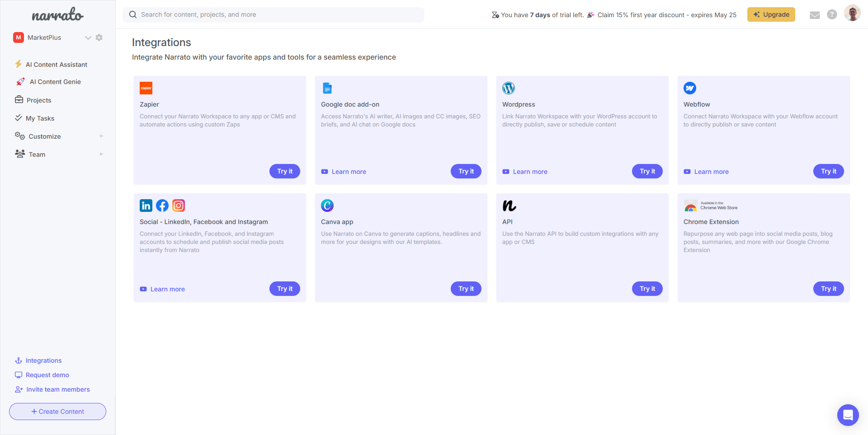Open the mail inbox icon
The image size is (868, 435).
(815, 15)
